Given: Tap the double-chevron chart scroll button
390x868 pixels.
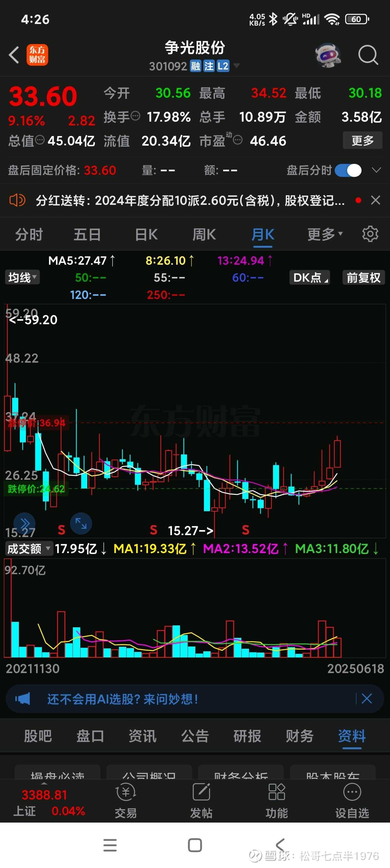Looking at the screenshot, I should pyautogui.click(x=25, y=524).
